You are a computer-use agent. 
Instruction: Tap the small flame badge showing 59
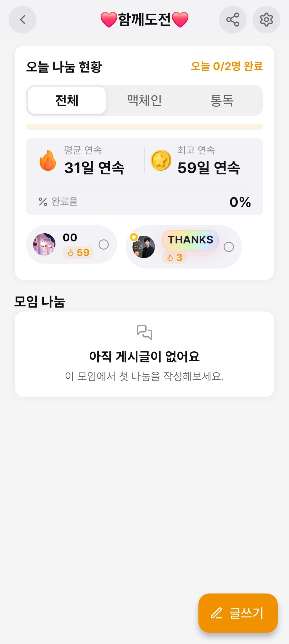78,253
